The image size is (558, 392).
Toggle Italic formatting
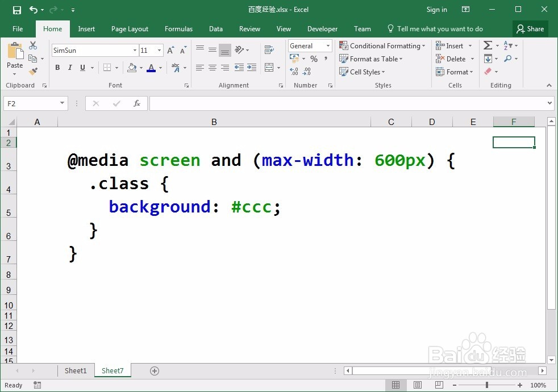coord(70,68)
